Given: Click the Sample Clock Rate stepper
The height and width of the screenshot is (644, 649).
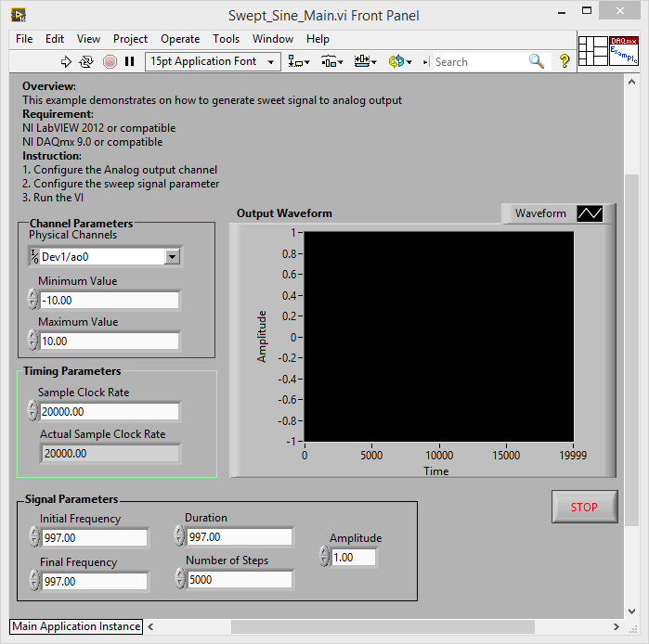Looking at the screenshot, I should pos(32,410).
